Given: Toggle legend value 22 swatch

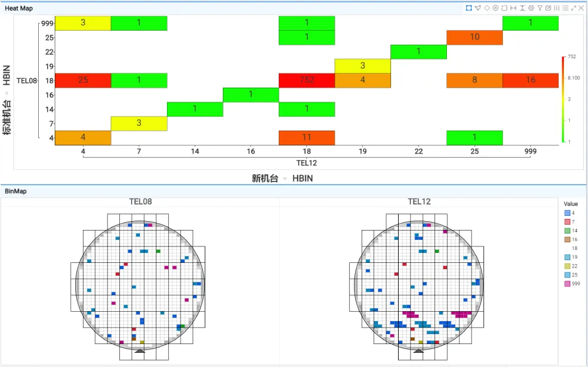Looking at the screenshot, I should [x=567, y=266].
